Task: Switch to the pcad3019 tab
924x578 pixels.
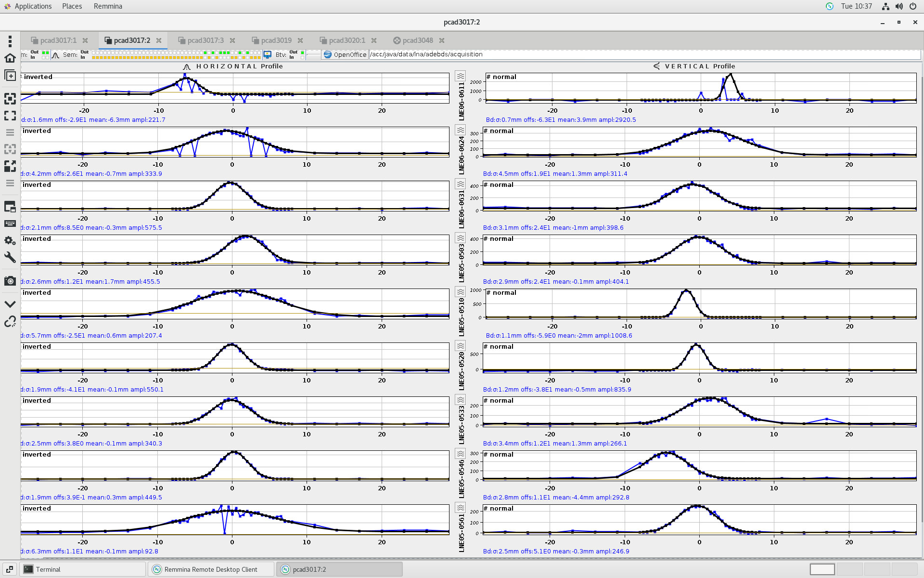Action: coord(276,40)
